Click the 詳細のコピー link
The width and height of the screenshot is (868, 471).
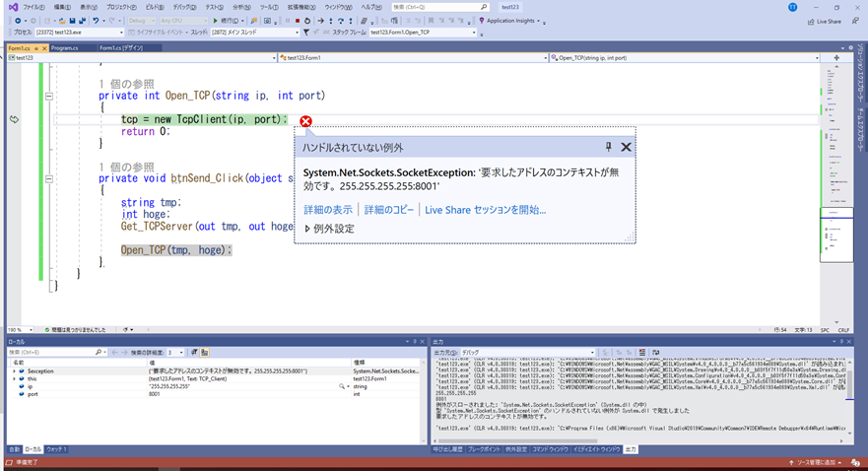388,210
